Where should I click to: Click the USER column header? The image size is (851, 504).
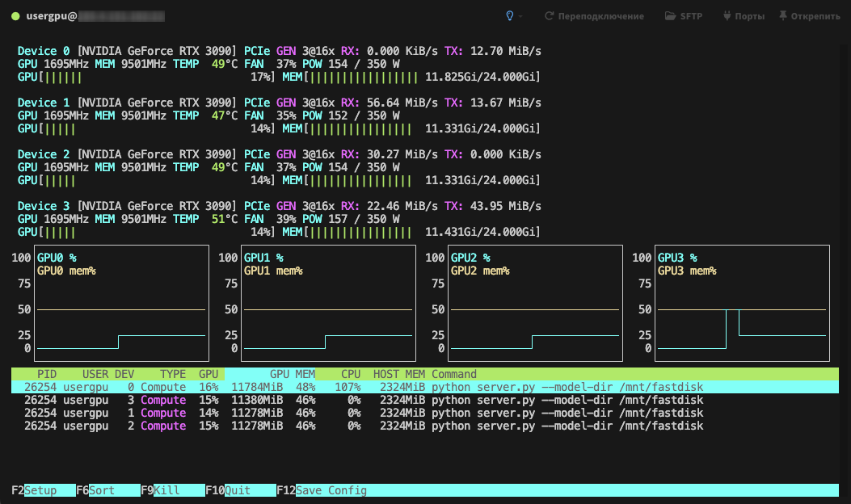(95, 374)
